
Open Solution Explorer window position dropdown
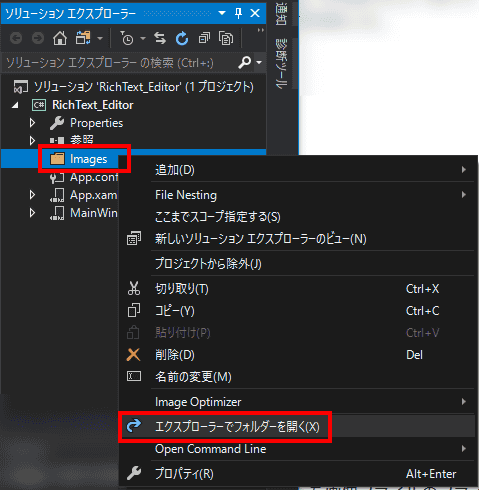coord(222,13)
